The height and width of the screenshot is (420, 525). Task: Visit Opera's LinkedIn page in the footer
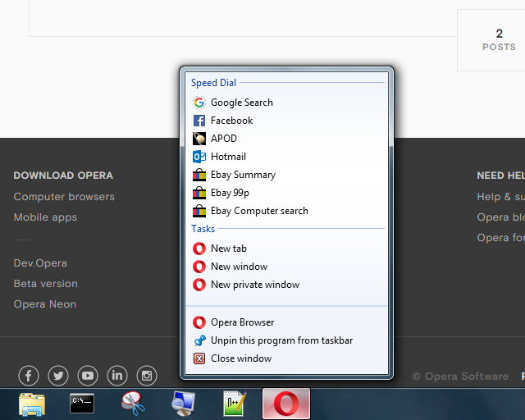point(117,376)
